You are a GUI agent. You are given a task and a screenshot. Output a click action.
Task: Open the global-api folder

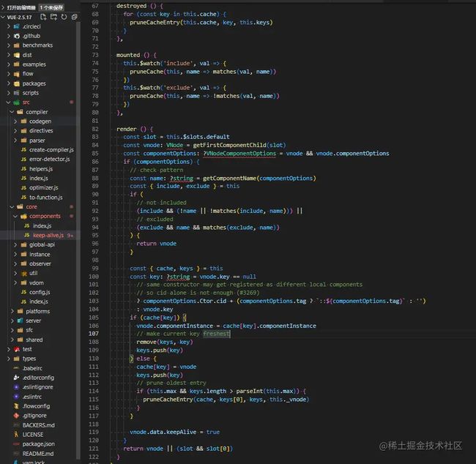pyautogui.click(x=42, y=245)
